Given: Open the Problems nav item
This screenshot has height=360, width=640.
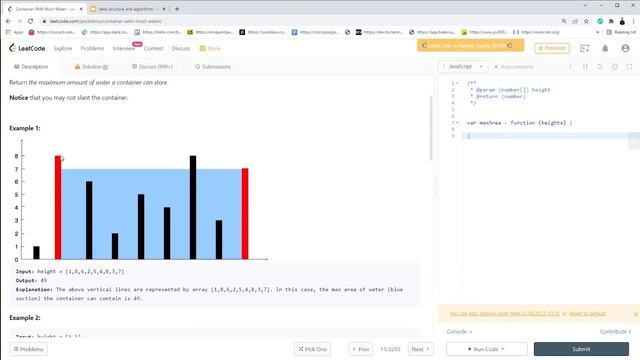Looking at the screenshot, I should [x=92, y=48].
